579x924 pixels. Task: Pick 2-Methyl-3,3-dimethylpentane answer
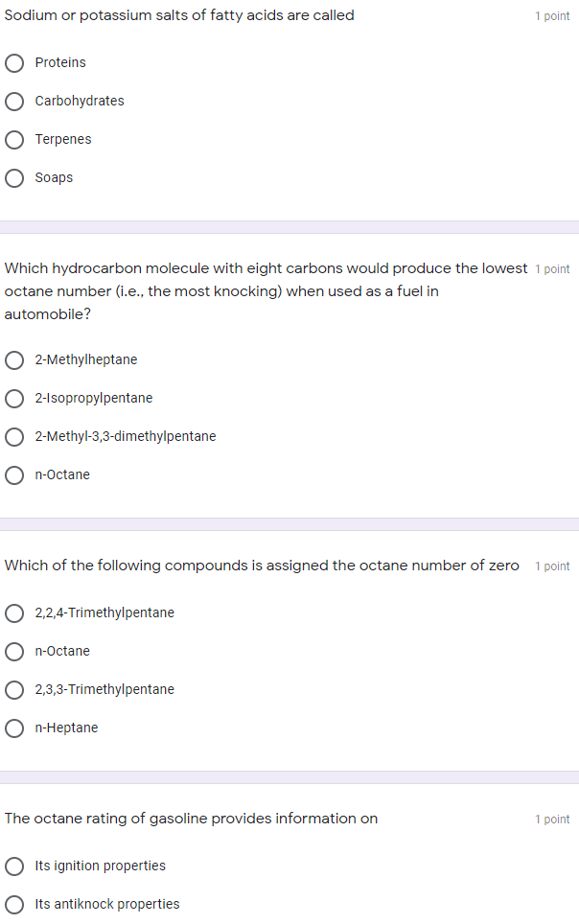[x=14, y=437]
